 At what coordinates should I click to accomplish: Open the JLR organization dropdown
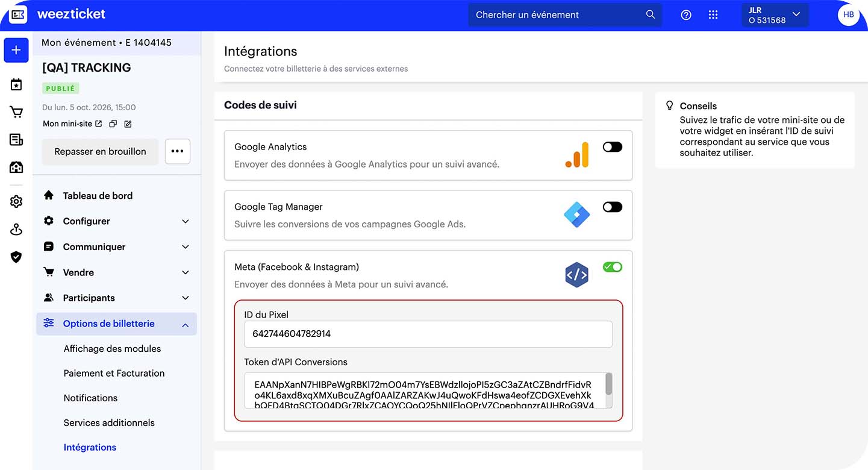pos(775,14)
